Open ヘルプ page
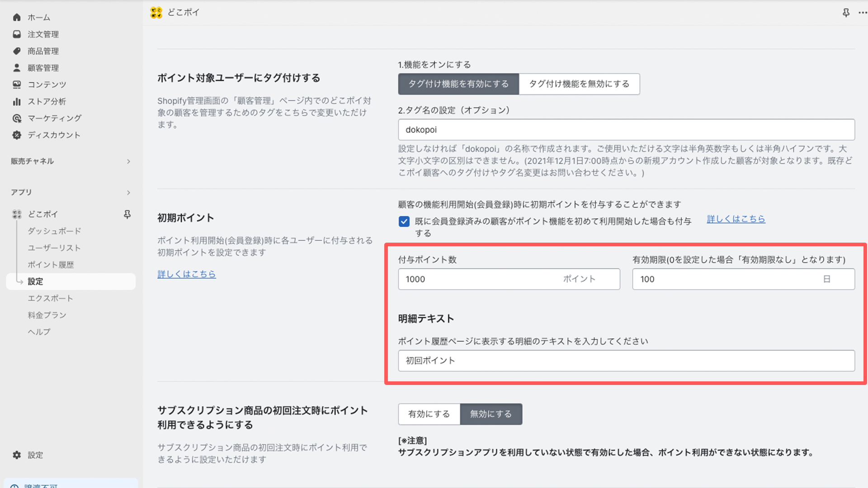Screen dimensions: 868x488 [x=39, y=332]
